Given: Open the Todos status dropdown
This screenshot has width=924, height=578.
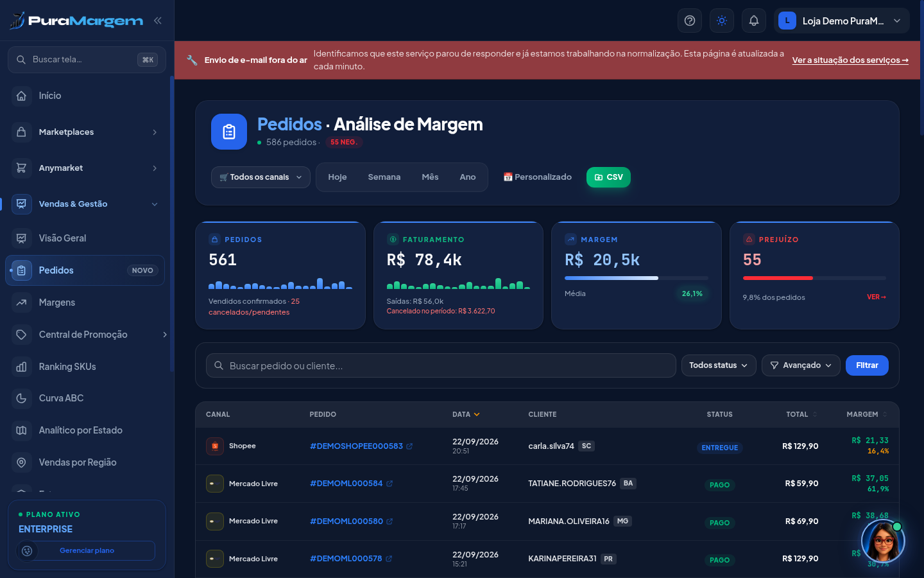Looking at the screenshot, I should [x=719, y=365].
